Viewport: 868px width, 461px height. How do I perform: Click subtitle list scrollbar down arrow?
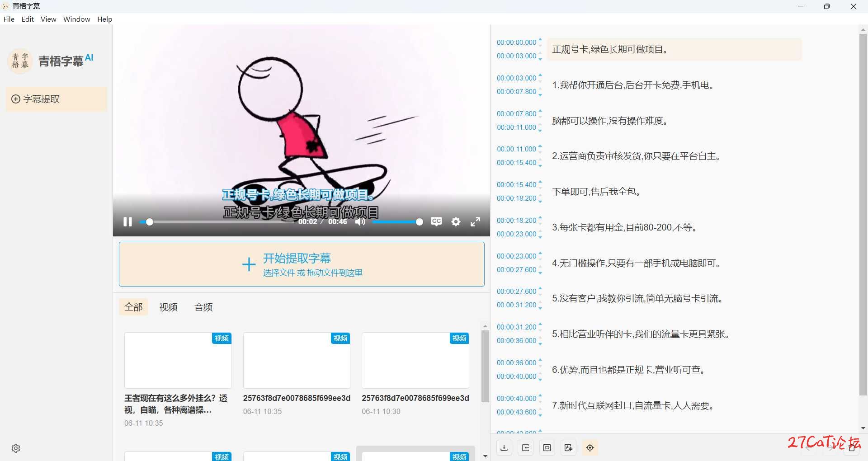click(863, 428)
